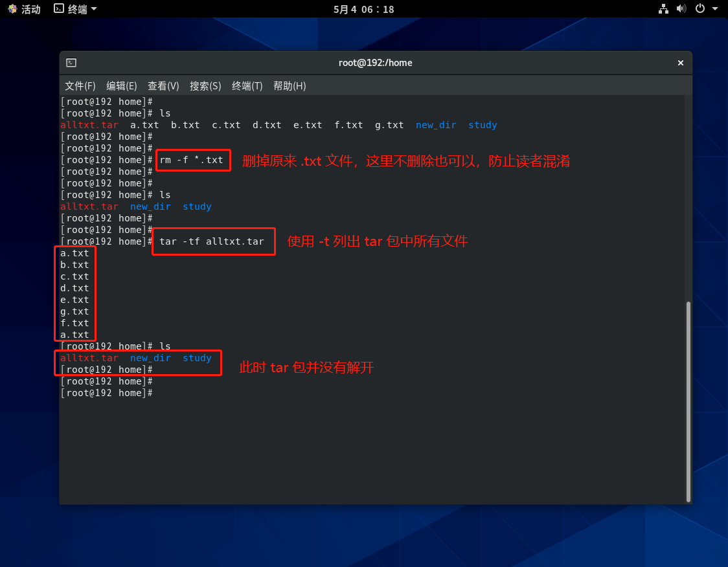728x567 pixels.
Task: Open the 搜索(S) menu
Action: 205,86
